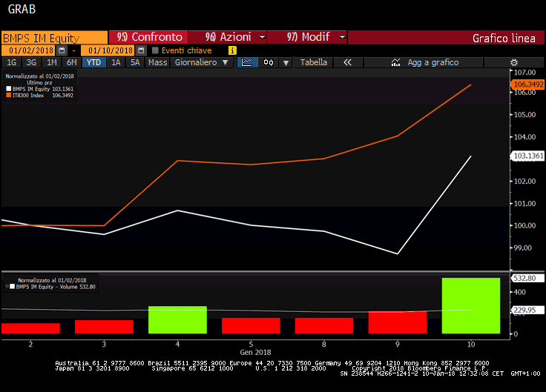Select the line chart type icon
Image resolution: width=546 pixels, height=392 pixels.
[x=248, y=63]
